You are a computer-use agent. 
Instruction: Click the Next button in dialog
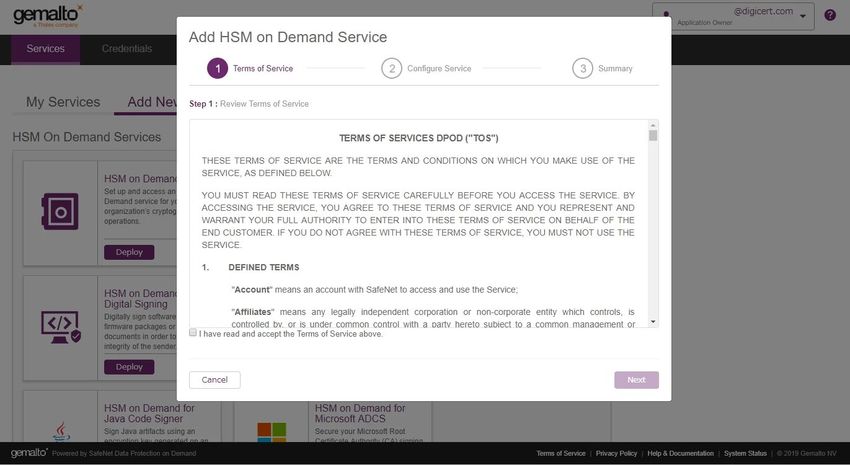click(636, 380)
